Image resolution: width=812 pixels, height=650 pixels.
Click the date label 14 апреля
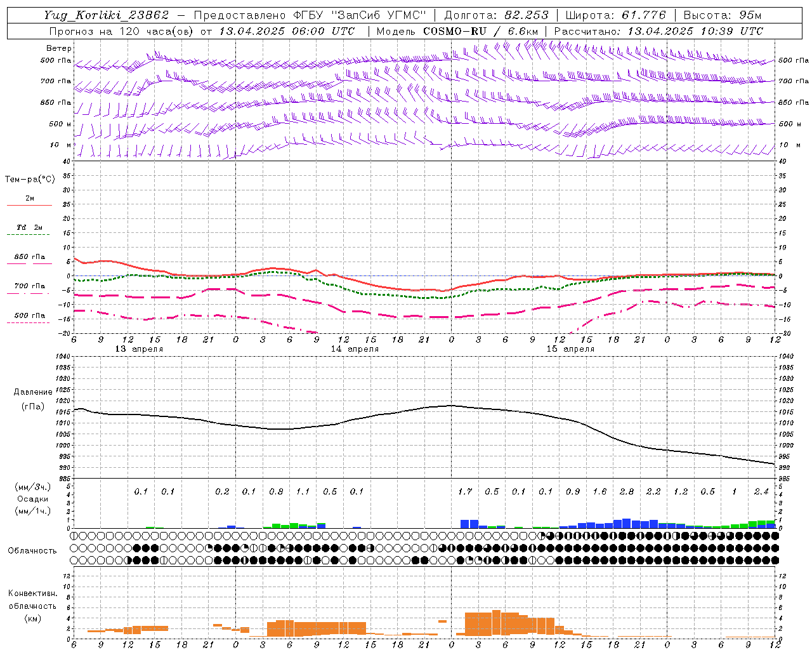point(355,349)
